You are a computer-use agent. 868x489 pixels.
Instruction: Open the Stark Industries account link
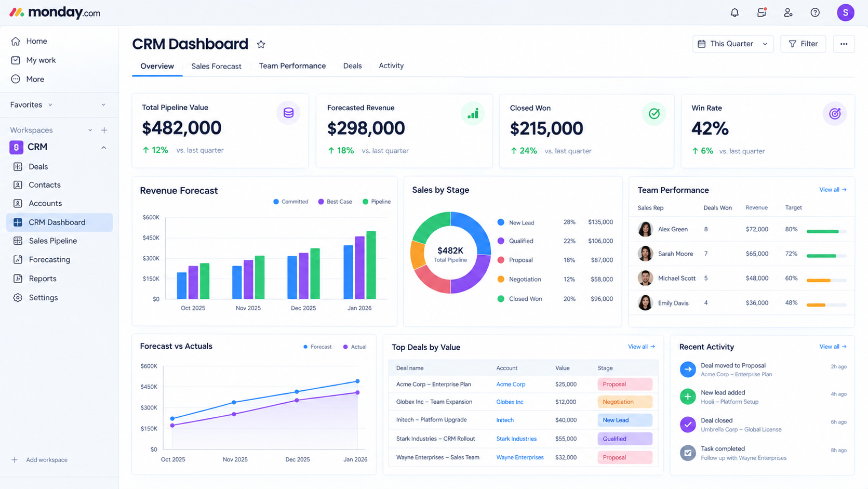516,439
